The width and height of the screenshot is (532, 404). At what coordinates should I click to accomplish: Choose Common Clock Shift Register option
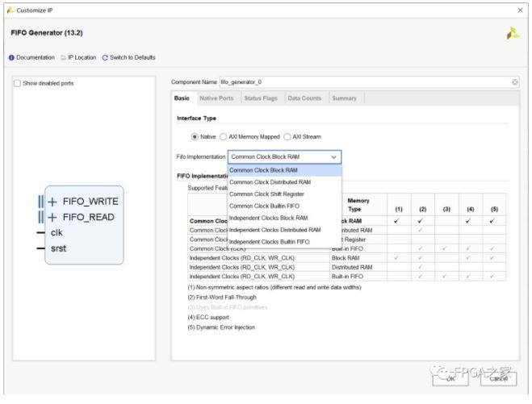pyautogui.click(x=284, y=194)
